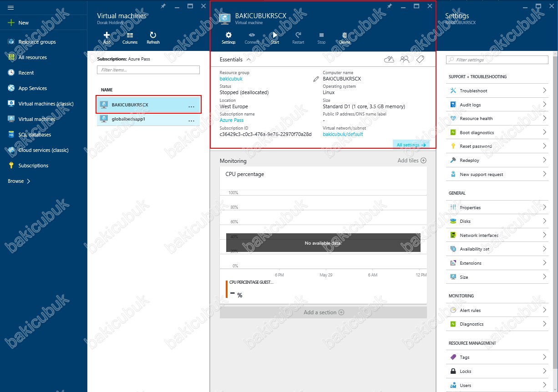Open Settings in the VM toolbar
This screenshot has height=392, width=558.
point(228,38)
